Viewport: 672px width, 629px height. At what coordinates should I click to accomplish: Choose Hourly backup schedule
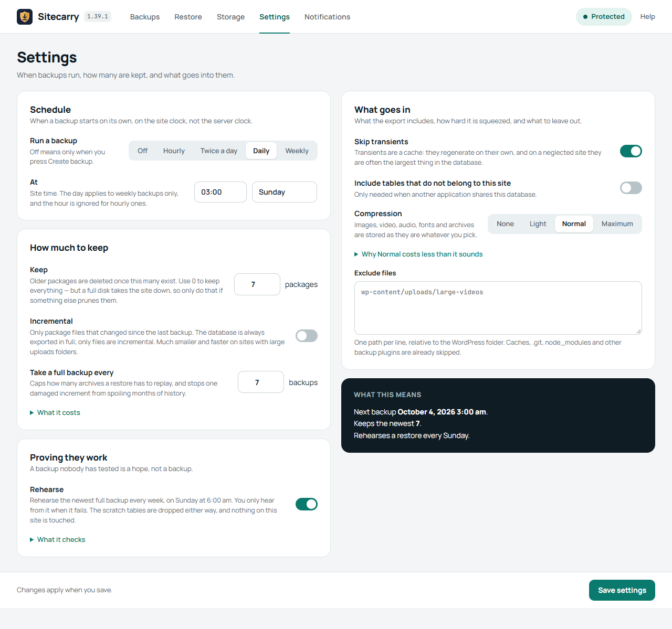174,151
